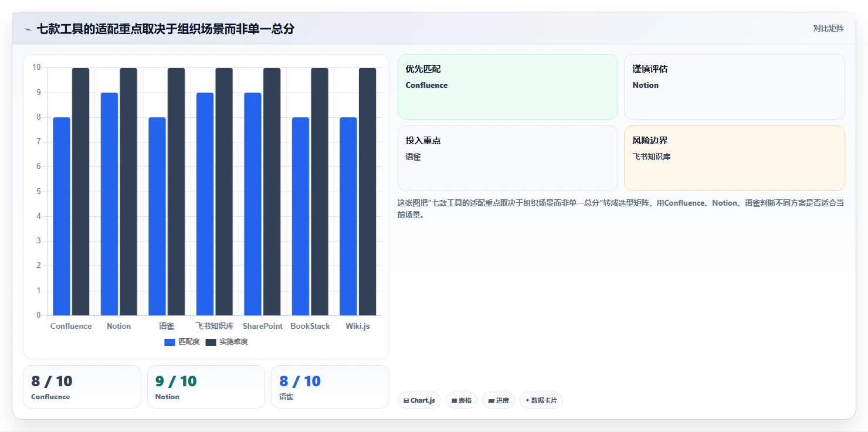Click the Wiki.js label on the x-axis
This screenshot has height=432, width=868.
click(358, 326)
